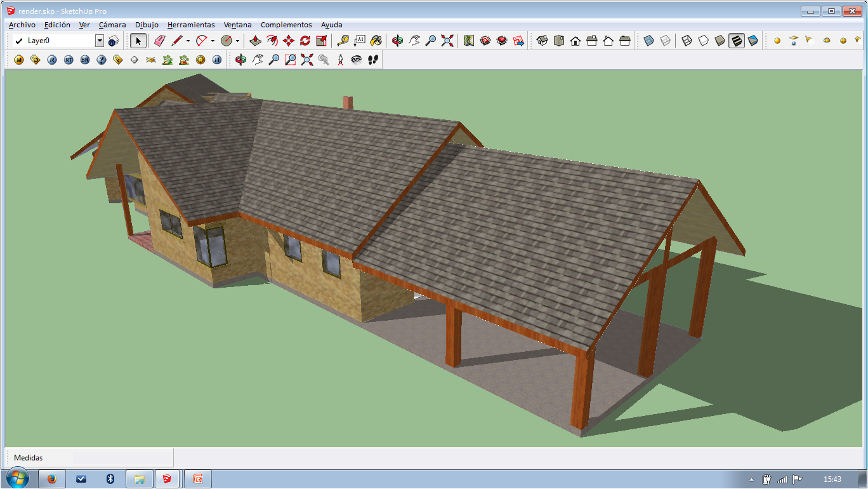868x489 pixels.
Task: Expand the arc tool dropdown arrow
Action: click(213, 41)
